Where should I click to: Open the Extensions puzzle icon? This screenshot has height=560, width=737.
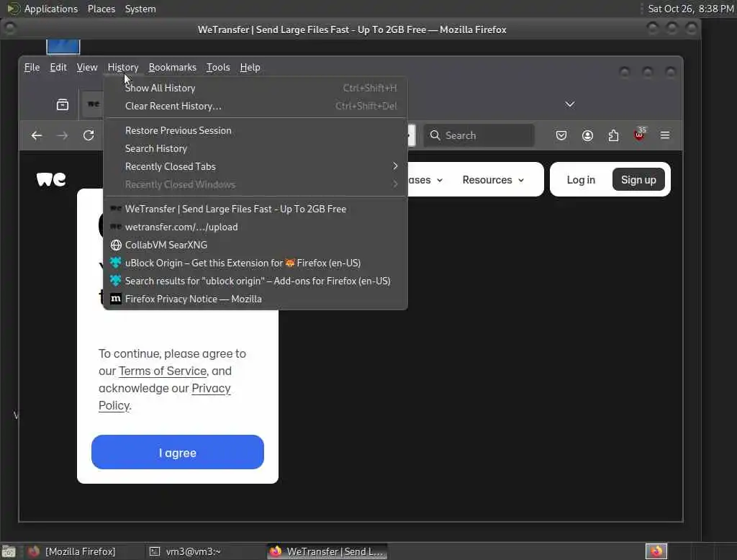[613, 135]
